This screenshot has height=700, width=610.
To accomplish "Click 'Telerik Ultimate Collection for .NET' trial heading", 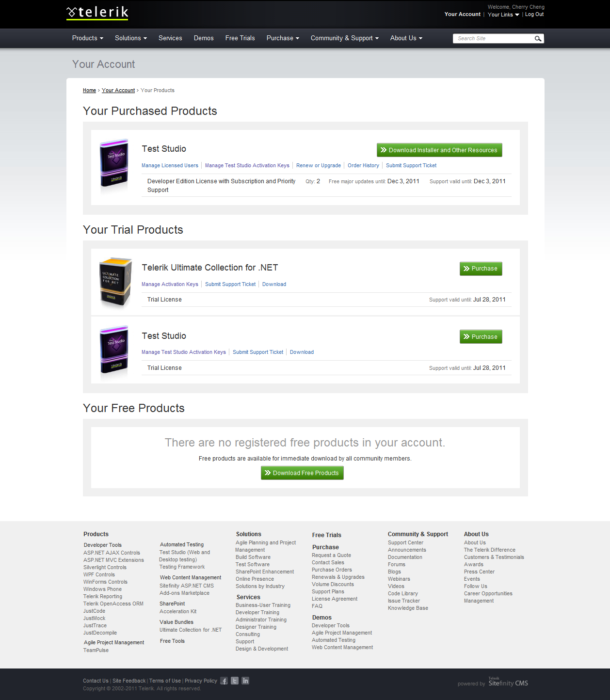I will click(x=210, y=268).
